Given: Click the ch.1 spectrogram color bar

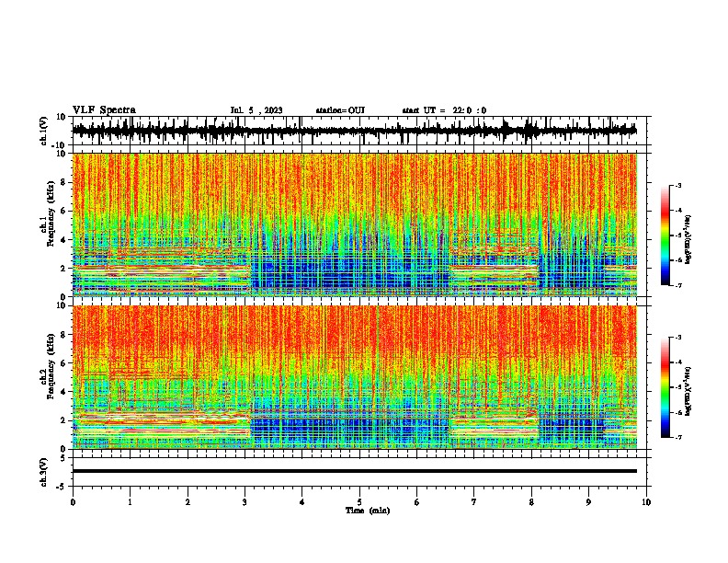Looking at the screenshot, I should coord(665,235).
